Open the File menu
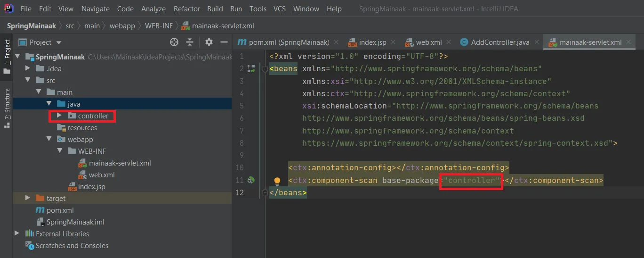644x258 pixels. (26, 9)
